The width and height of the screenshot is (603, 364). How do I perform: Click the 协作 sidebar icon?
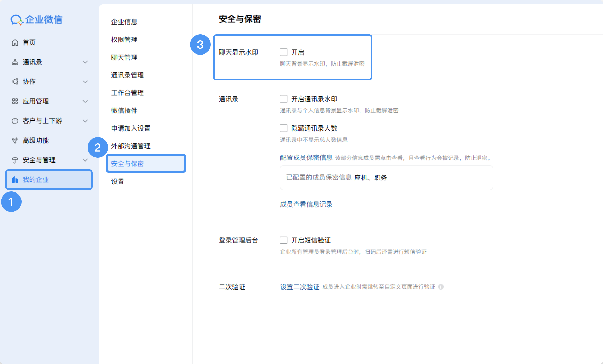coord(15,82)
